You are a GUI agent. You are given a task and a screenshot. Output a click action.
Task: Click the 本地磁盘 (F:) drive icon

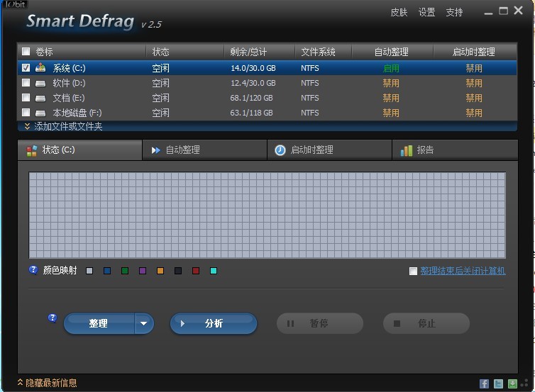point(42,113)
